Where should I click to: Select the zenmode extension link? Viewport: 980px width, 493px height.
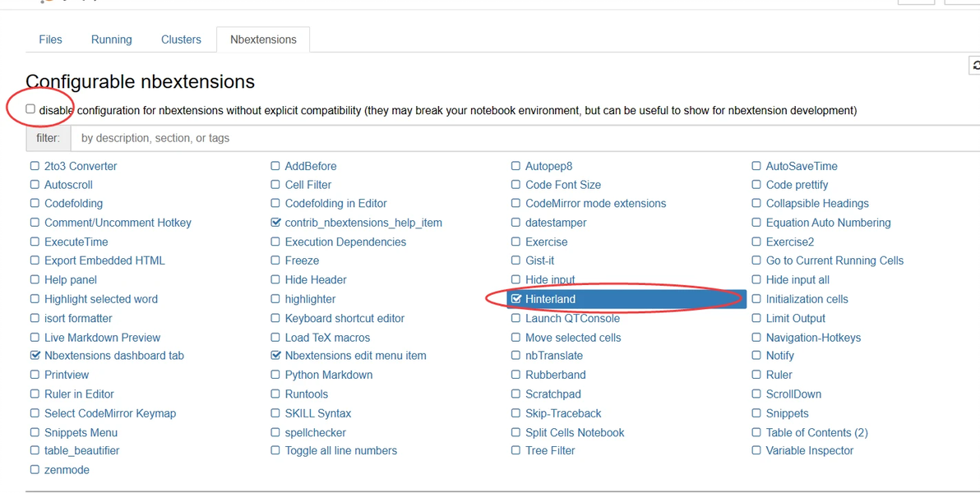[67, 470]
